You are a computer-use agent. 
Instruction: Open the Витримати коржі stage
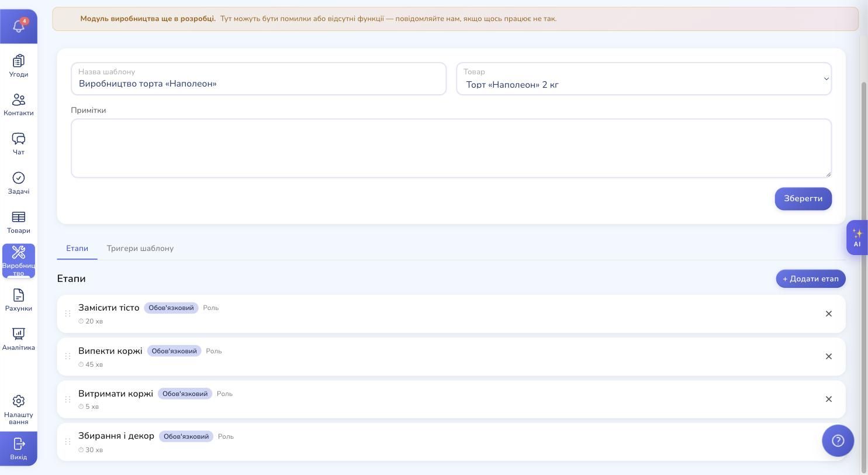point(451,399)
